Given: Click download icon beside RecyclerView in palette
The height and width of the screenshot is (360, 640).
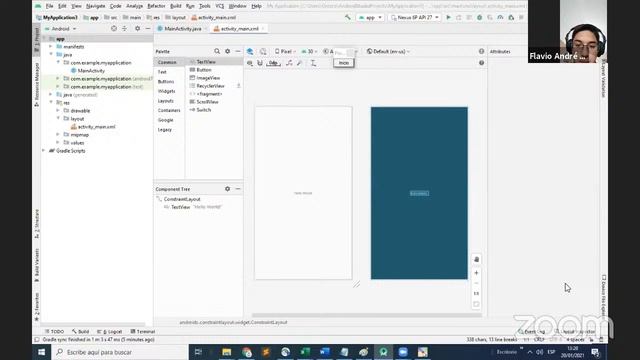Looking at the screenshot, I should [x=238, y=86].
